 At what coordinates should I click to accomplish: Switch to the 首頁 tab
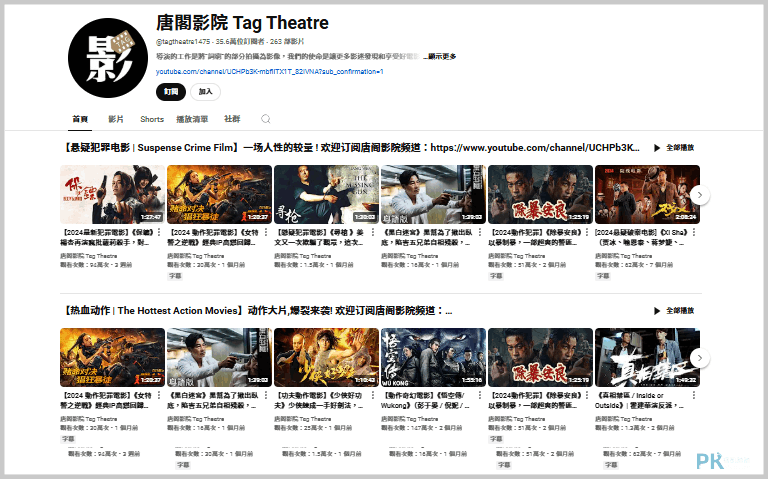[80, 119]
